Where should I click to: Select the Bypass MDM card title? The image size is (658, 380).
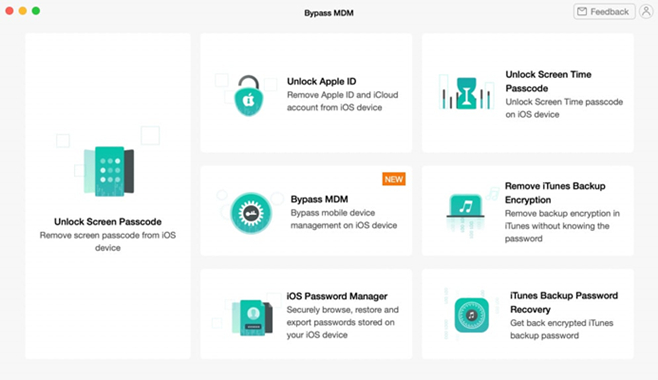tap(319, 199)
